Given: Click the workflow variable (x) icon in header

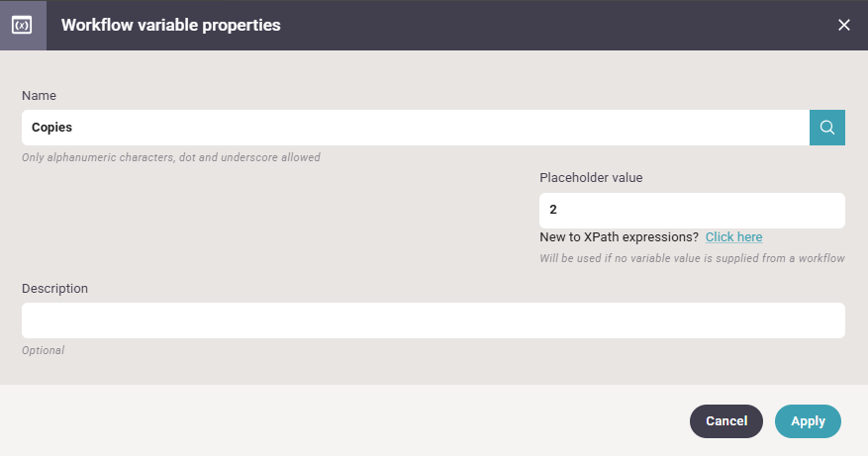Looking at the screenshot, I should tap(22, 25).
